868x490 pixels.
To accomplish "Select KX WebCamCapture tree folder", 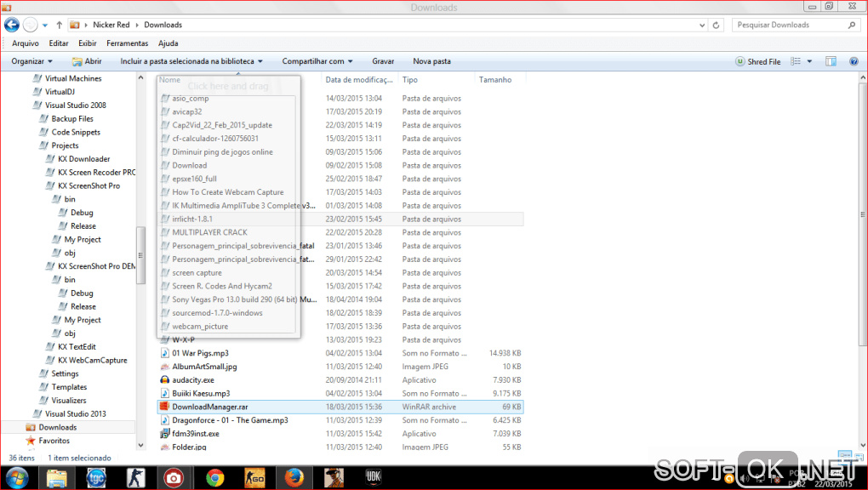I will coord(93,361).
